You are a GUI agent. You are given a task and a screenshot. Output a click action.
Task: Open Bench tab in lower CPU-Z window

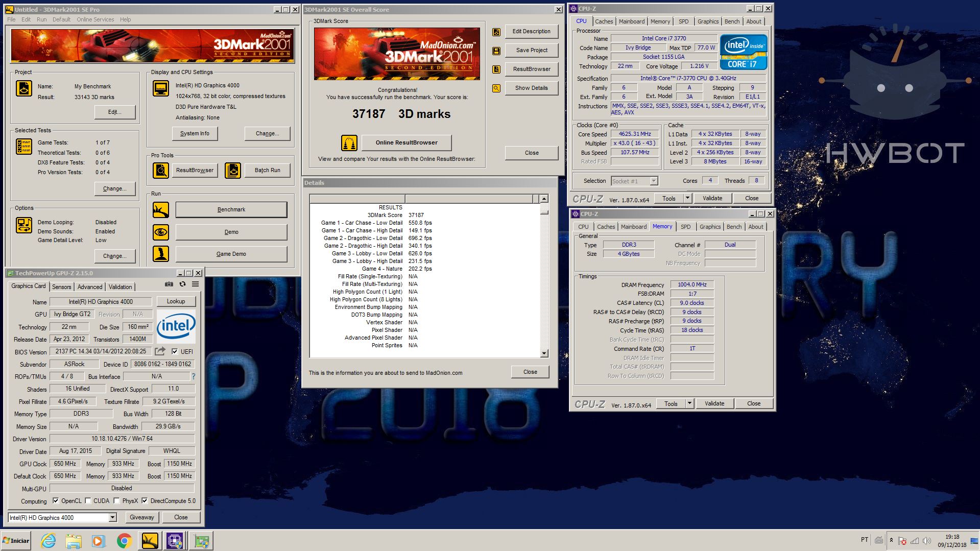click(x=734, y=227)
